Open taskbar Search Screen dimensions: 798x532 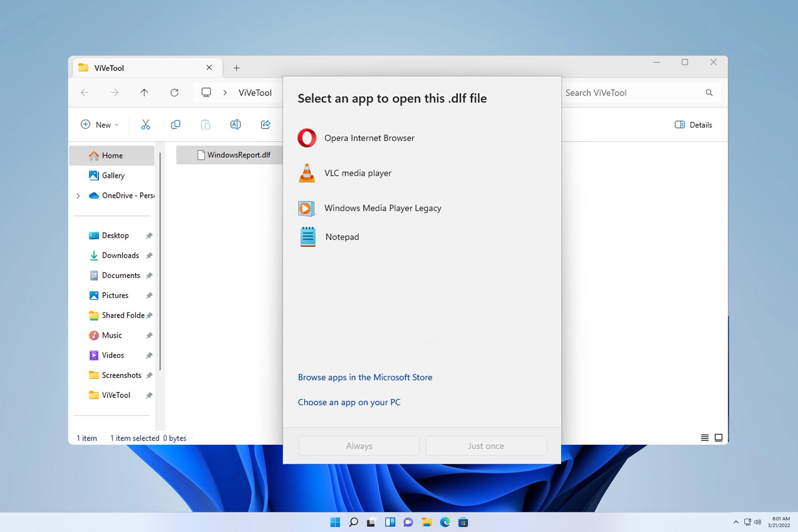(x=354, y=522)
